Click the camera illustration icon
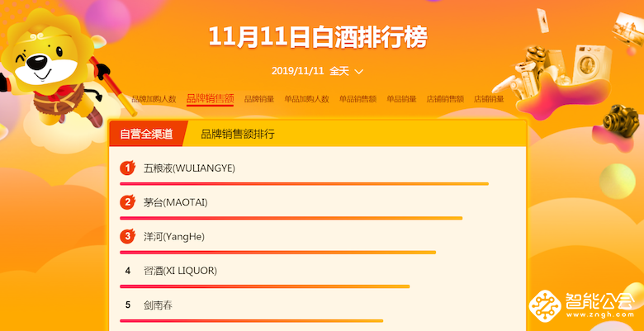Image resolution: width=644 pixels, height=331 pixels. [x=621, y=124]
